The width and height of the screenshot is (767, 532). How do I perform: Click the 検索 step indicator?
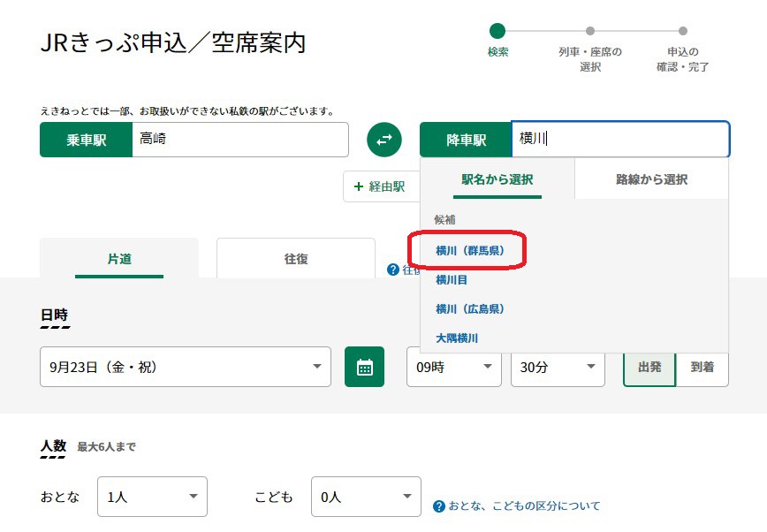(x=497, y=42)
